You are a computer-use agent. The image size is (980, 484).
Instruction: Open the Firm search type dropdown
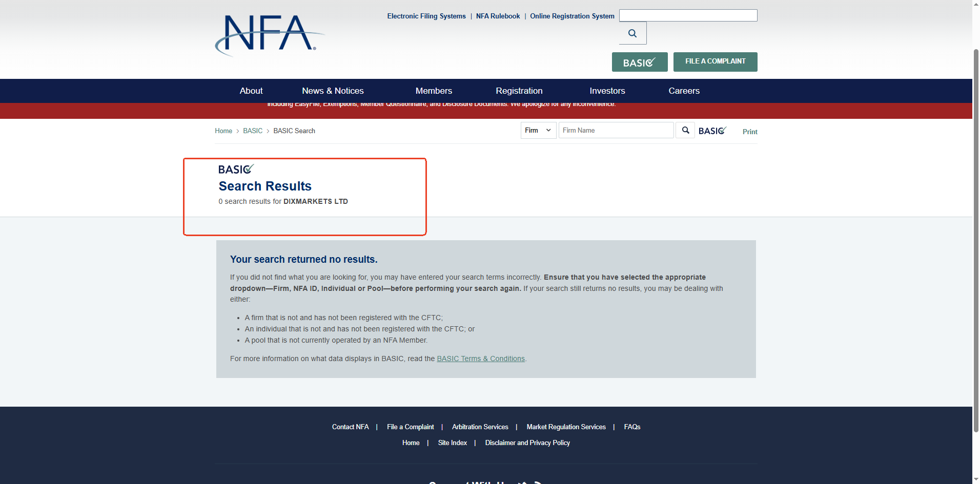[538, 130]
